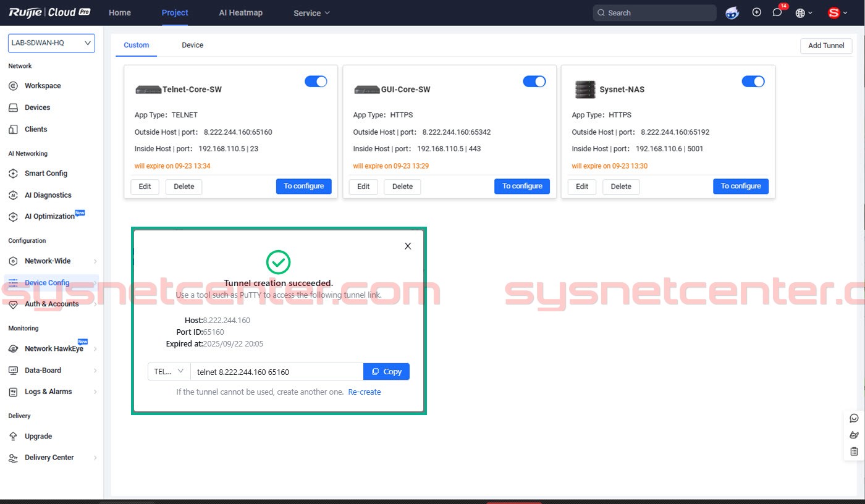The image size is (865, 504).
Task: Select the Data-Board icon
Action: (x=13, y=371)
